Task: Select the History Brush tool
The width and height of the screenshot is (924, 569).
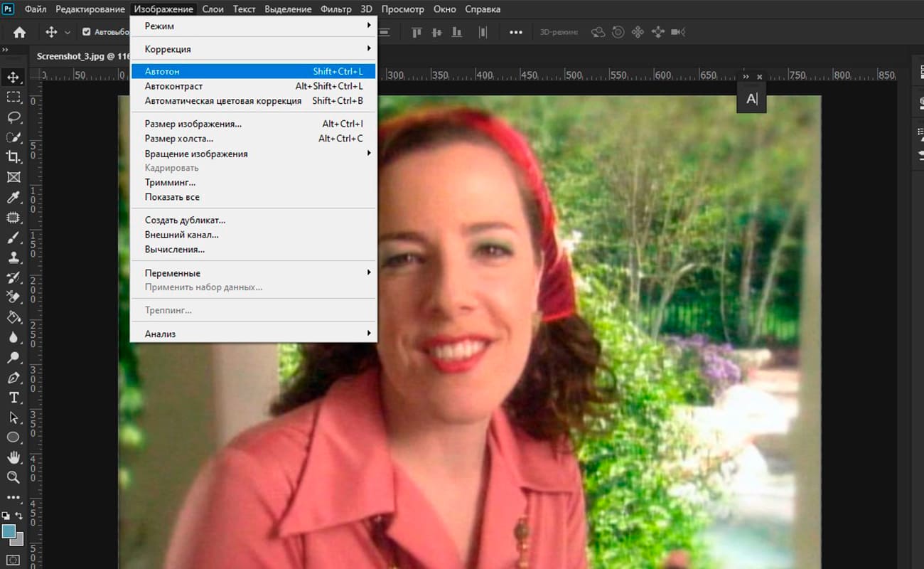Action: click(14, 277)
